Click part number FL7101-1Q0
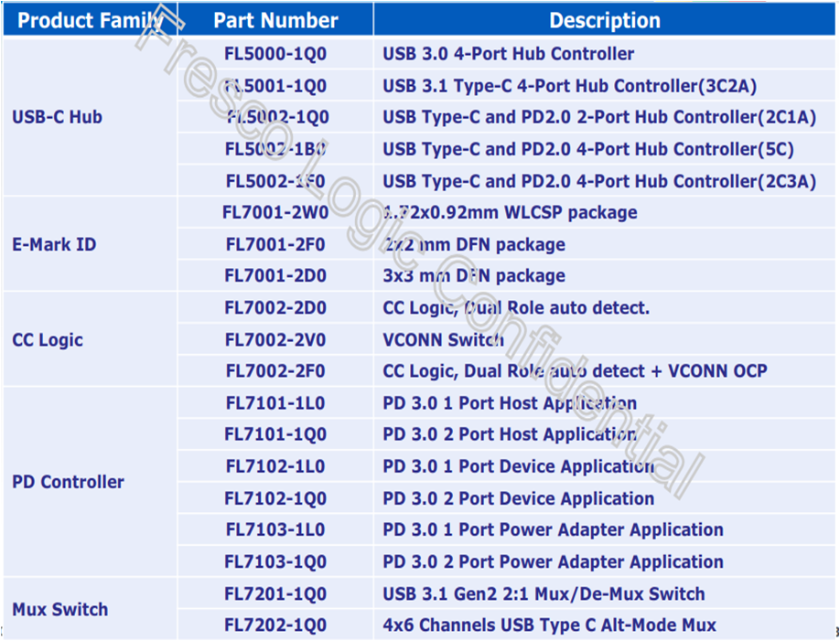 pyautogui.click(x=275, y=434)
